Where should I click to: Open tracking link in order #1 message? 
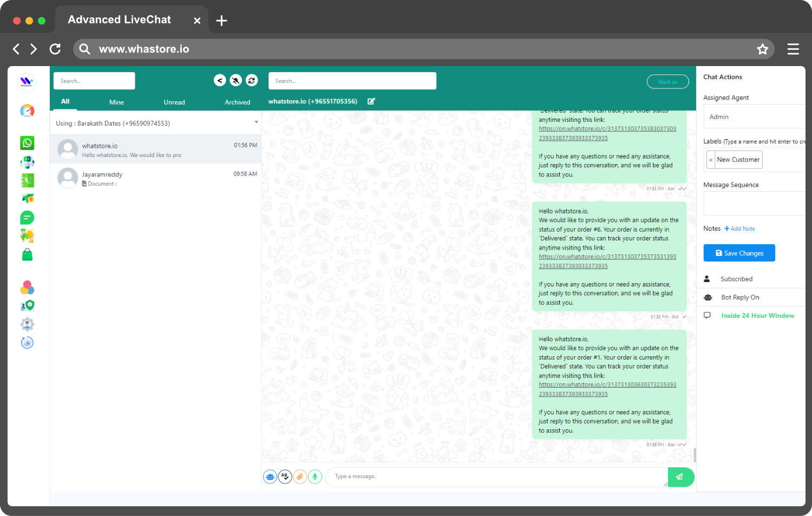[607, 389]
